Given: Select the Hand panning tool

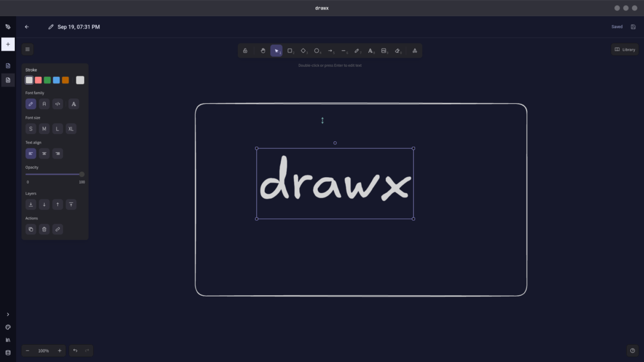Looking at the screenshot, I should tap(263, 51).
